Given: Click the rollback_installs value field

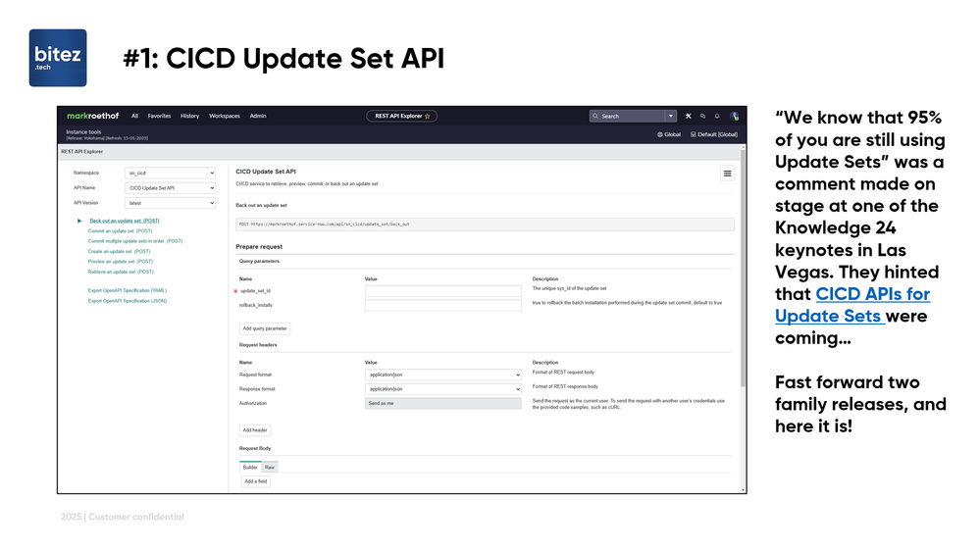Looking at the screenshot, I should click(443, 306).
